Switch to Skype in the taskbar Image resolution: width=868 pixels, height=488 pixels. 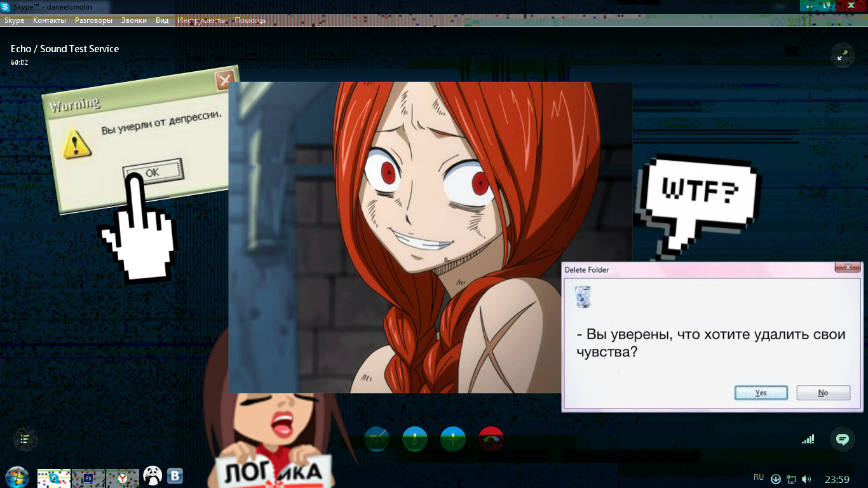[x=54, y=478]
